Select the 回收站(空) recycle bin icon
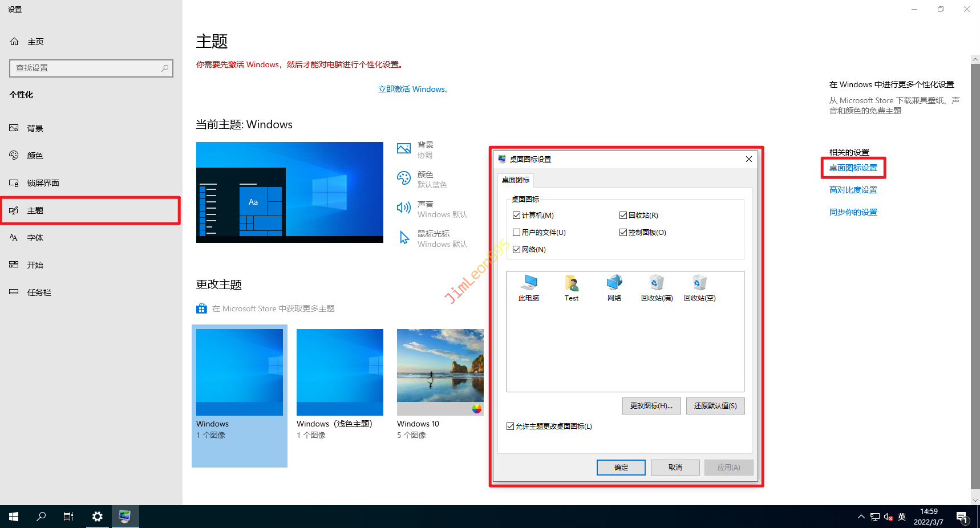 coord(699,287)
